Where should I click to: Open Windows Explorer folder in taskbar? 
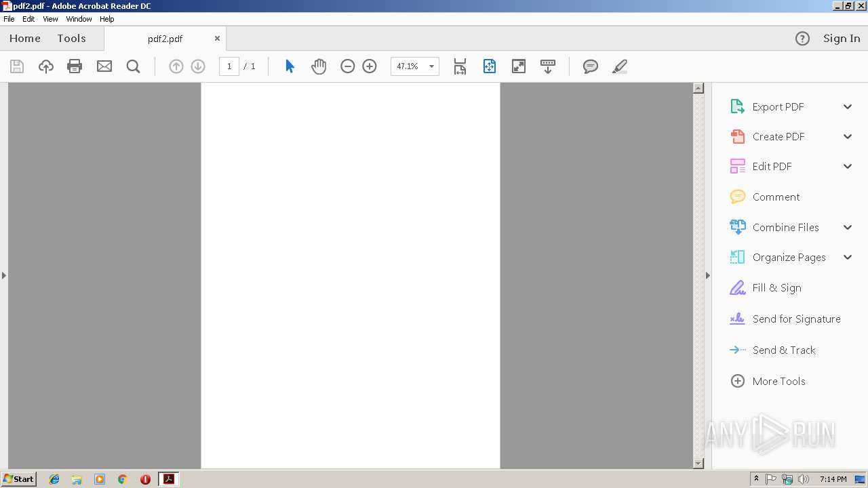[77, 479]
